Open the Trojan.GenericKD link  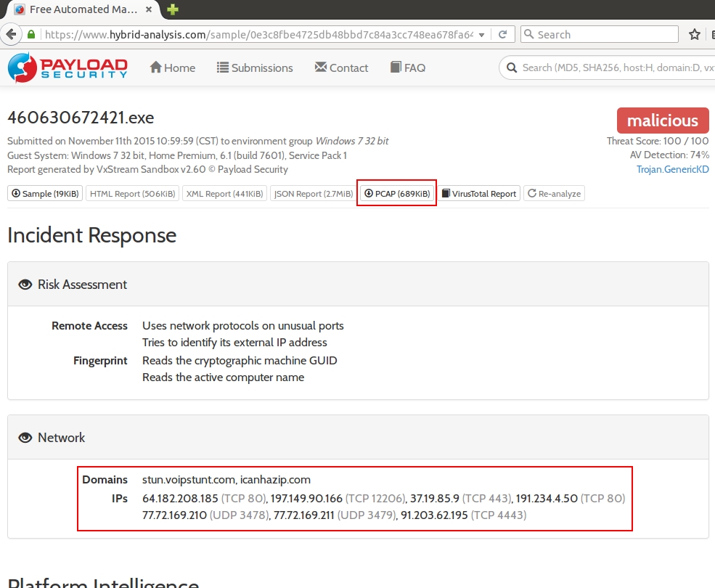(673, 169)
